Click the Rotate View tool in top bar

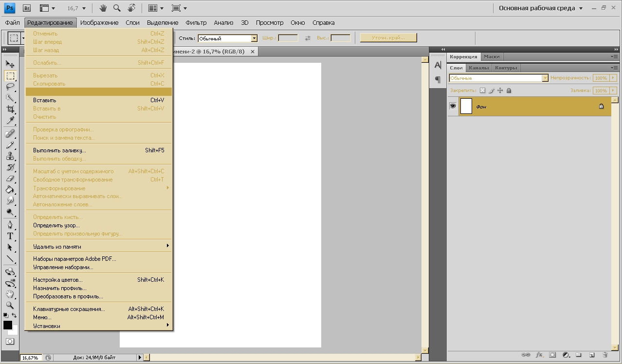click(x=131, y=8)
